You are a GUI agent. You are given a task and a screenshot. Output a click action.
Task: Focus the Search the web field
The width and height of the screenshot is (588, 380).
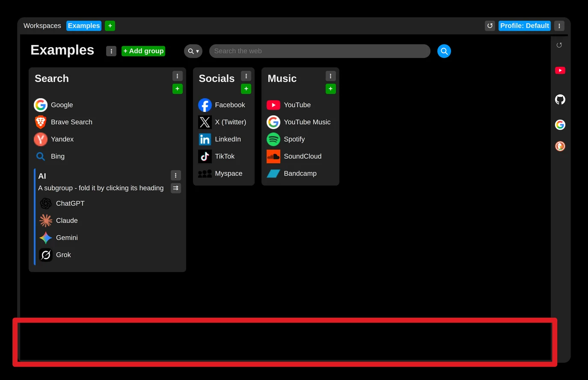pyautogui.click(x=320, y=51)
